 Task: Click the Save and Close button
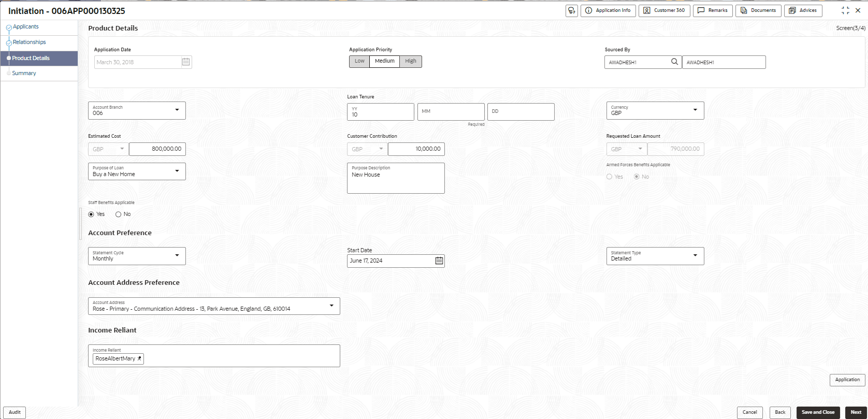click(x=818, y=412)
